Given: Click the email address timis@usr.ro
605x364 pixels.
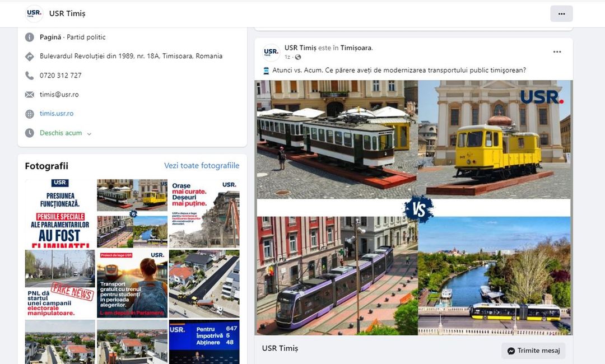Looking at the screenshot, I should coord(59,95).
